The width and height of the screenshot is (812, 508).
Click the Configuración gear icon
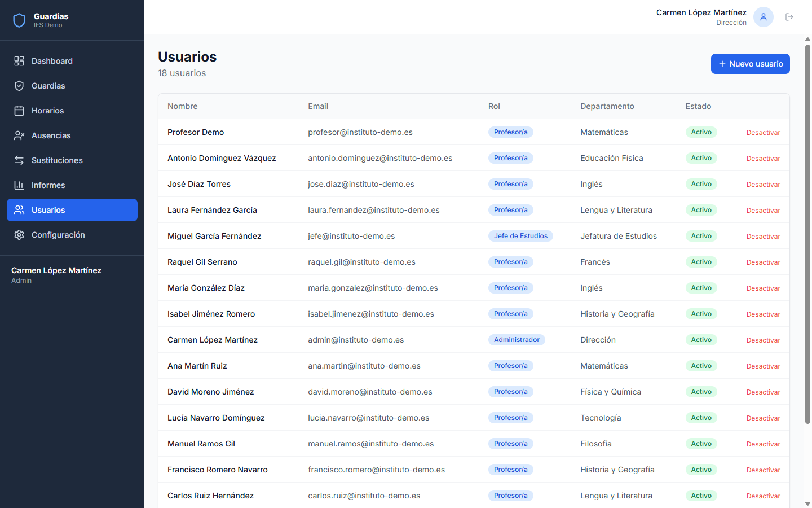19,235
